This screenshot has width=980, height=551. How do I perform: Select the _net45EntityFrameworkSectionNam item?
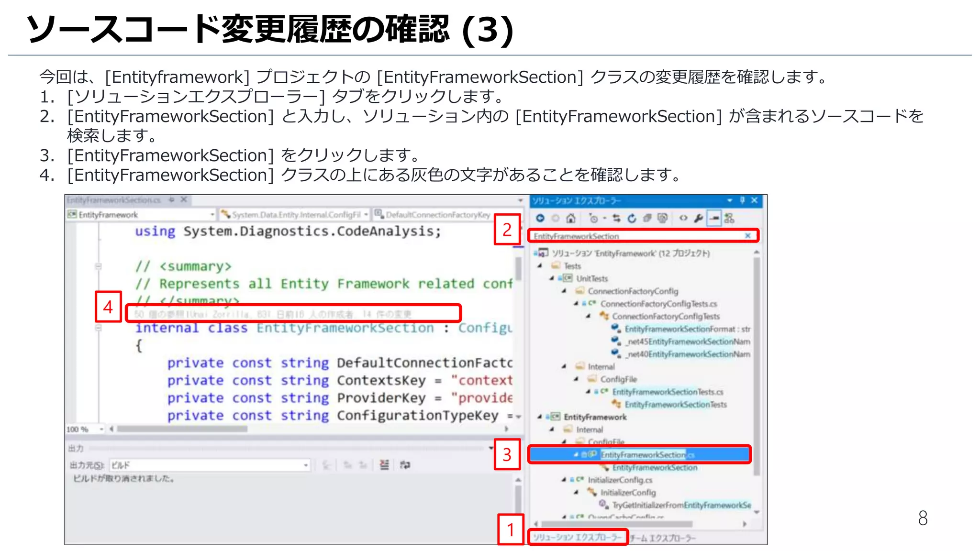(688, 342)
